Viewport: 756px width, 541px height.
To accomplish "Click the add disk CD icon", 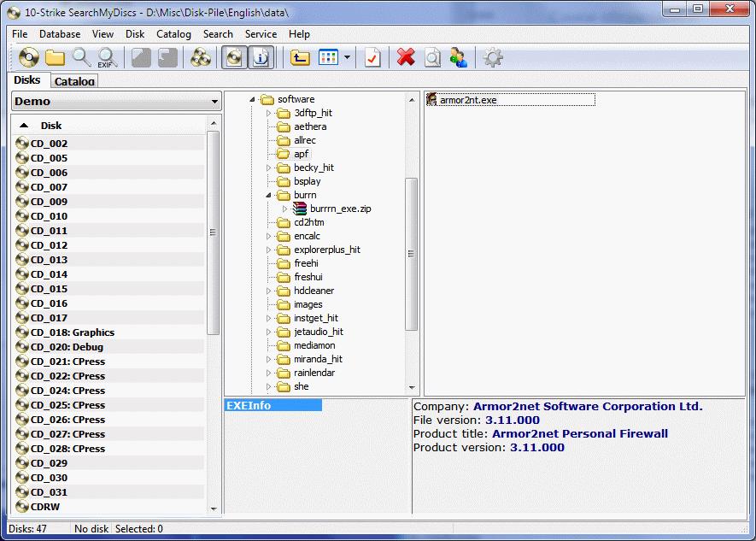I will coord(28,58).
